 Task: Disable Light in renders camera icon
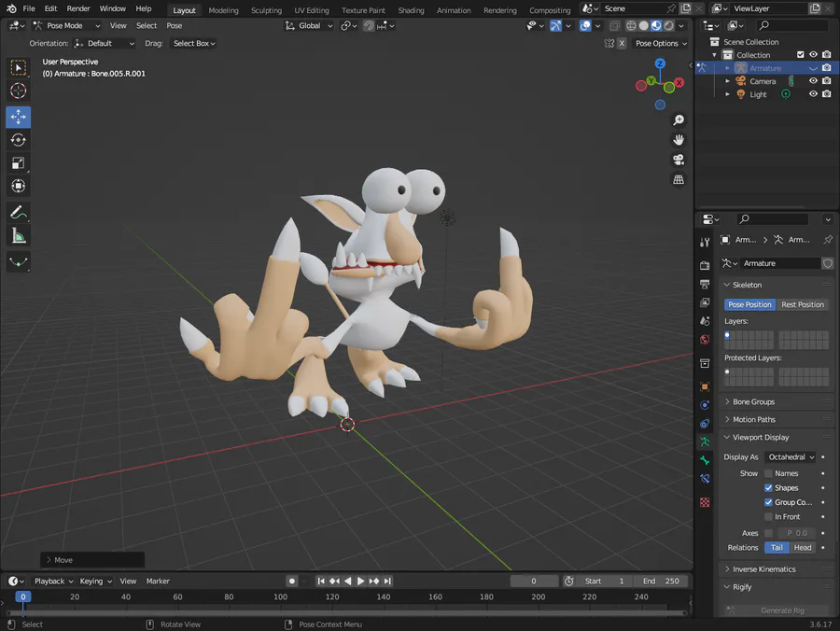click(x=827, y=93)
